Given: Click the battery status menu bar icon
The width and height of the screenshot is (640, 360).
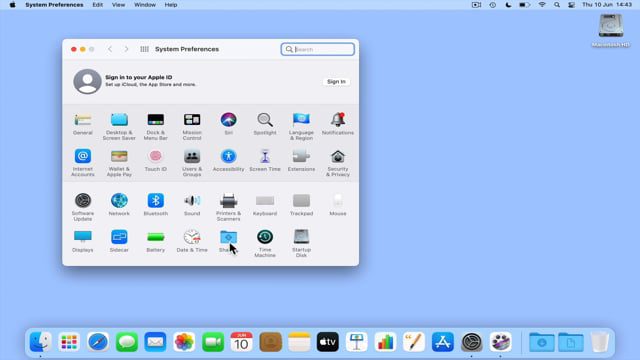Looking at the screenshot, I should 524,5.
